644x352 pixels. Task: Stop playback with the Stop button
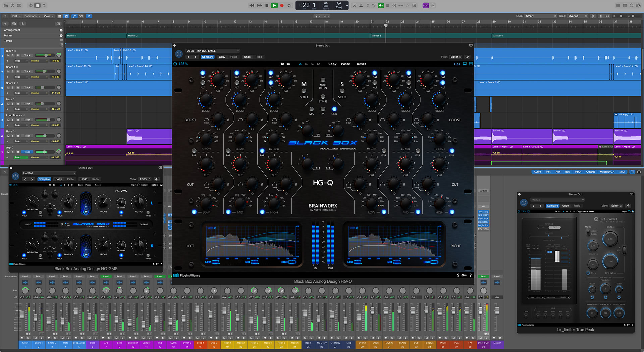(x=267, y=5)
